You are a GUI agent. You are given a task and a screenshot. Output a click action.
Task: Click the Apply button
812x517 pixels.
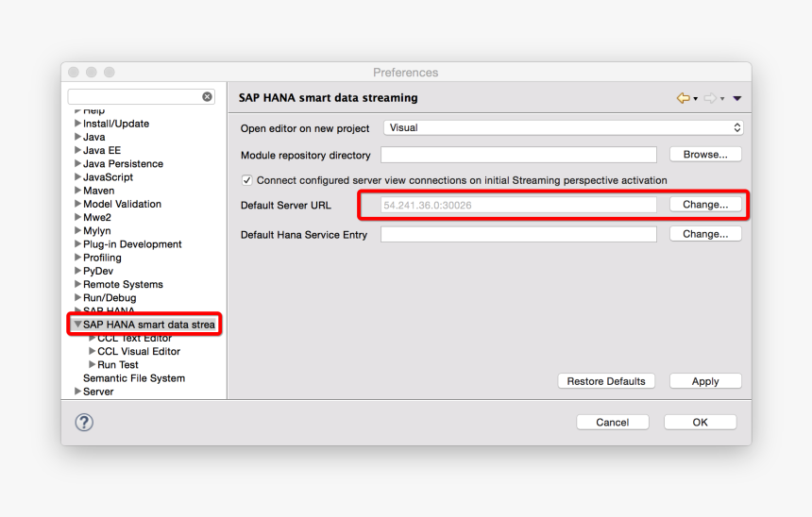click(x=705, y=381)
